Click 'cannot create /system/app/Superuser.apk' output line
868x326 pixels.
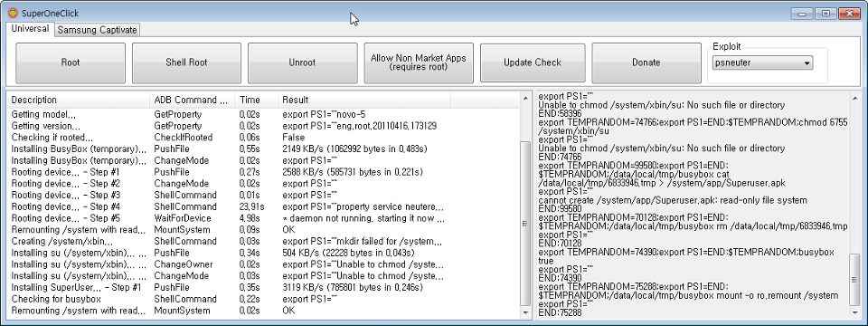pyautogui.click(x=673, y=200)
